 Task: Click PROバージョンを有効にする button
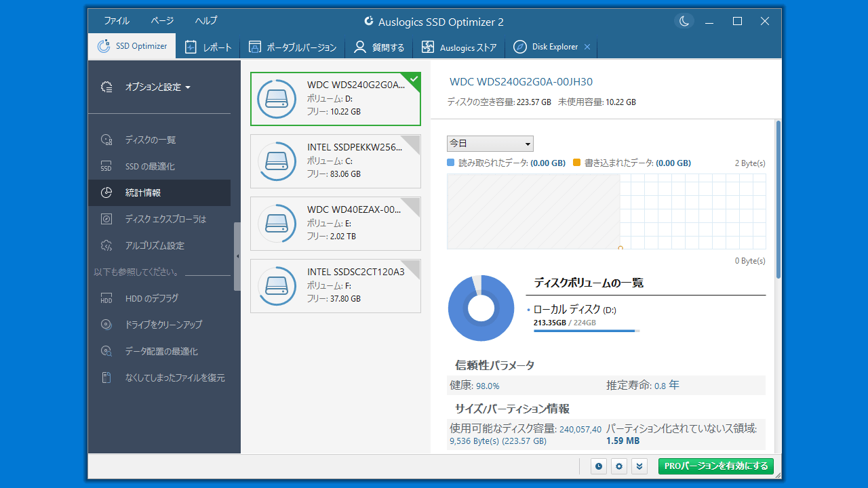[715, 466]
